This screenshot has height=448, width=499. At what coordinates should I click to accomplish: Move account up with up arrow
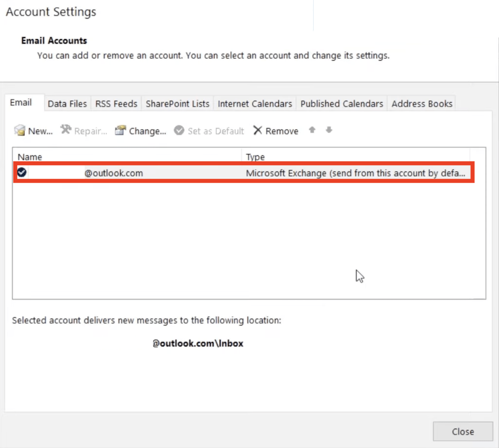(x=312, y=130)
